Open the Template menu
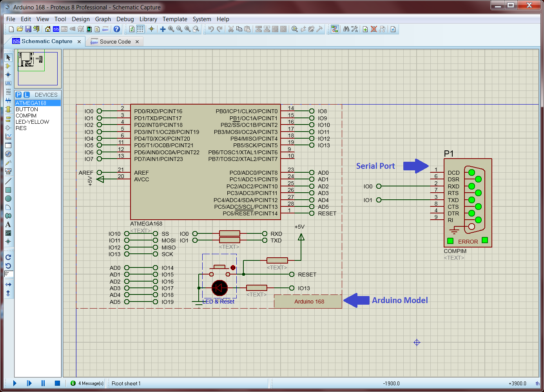This screenshot has width=544, height=392. pos(175,19)
